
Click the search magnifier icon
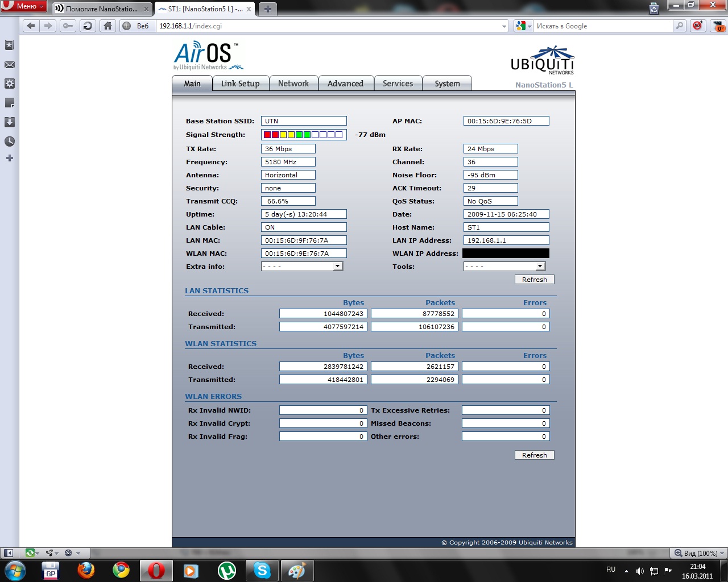[679, 26]
